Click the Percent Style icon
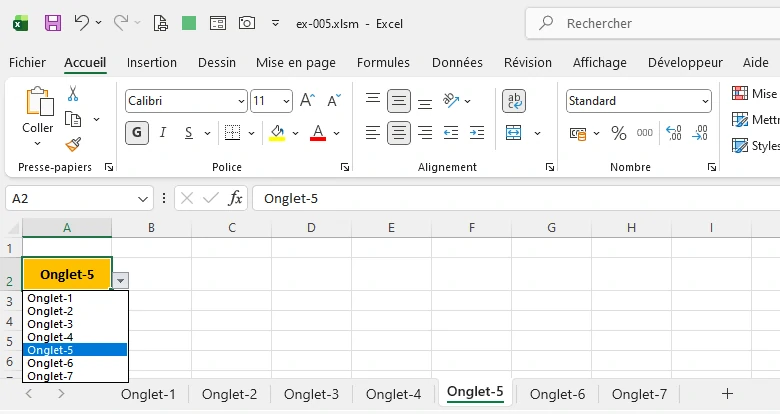This screenshot has height=414, width=780. click(618, 133)
